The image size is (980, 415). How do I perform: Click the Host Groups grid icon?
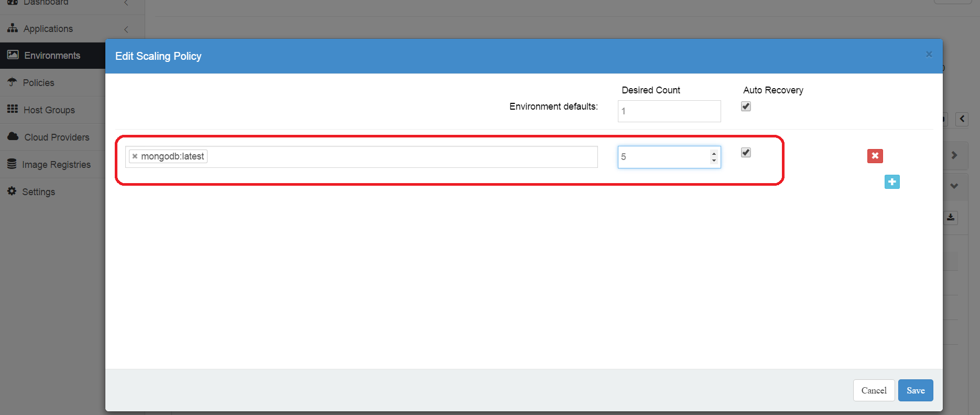click(x=13, y=109)
